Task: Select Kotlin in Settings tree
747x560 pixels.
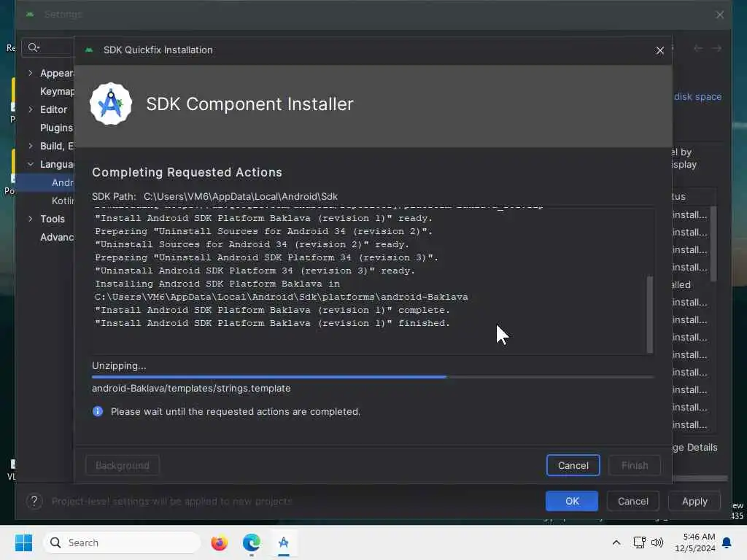Action: (x=63, y=201)
